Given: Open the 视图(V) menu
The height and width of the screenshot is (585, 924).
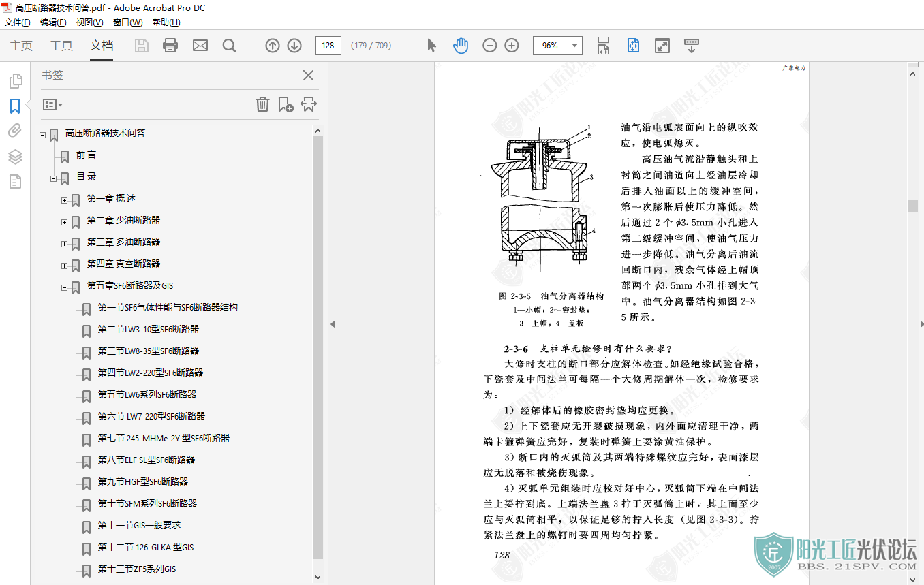Looking at the screenshot, I should point(90,22).
